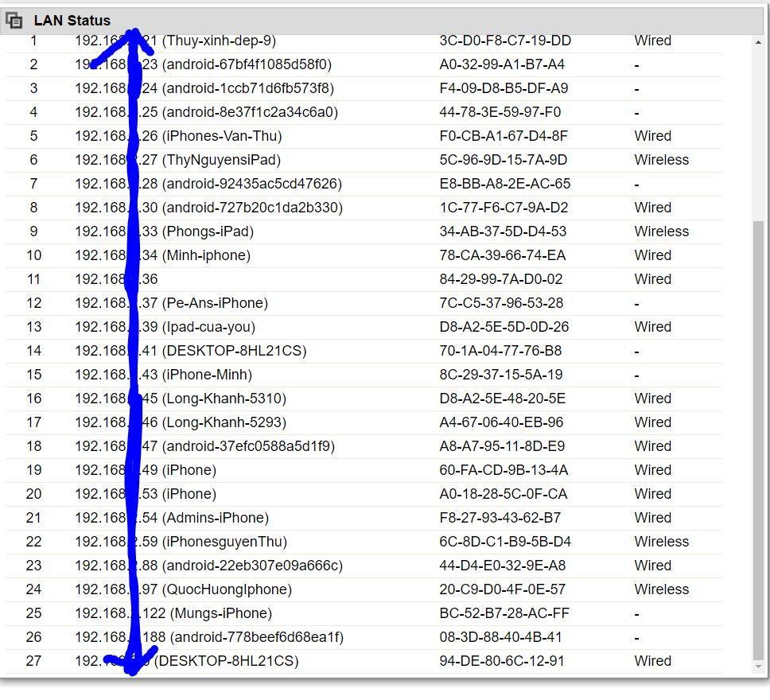Click the iPhonesguyenThu host entry
This screenshot has width=770, height=700.
point(224,542)
